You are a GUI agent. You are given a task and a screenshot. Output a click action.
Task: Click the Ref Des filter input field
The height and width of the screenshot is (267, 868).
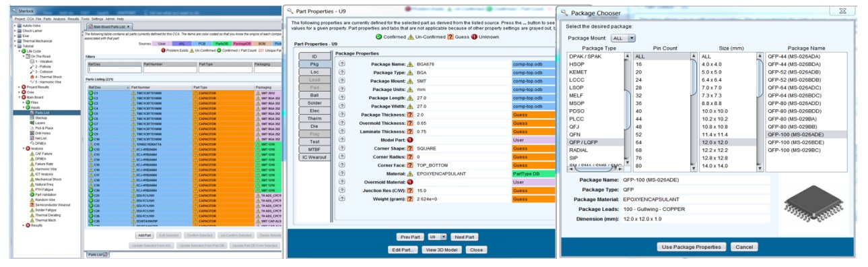(114, 69)
